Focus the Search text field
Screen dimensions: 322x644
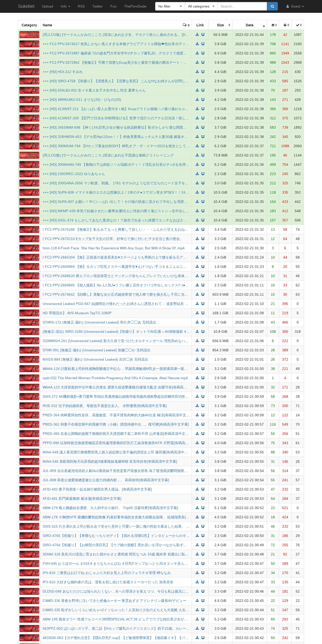242,6
